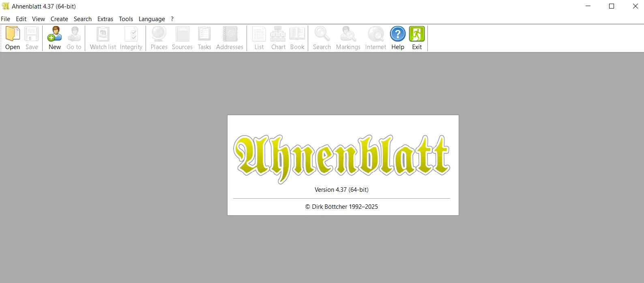Click the Dirk Böttcher copyright text
The image size is (644, 283).
(341, 207)
